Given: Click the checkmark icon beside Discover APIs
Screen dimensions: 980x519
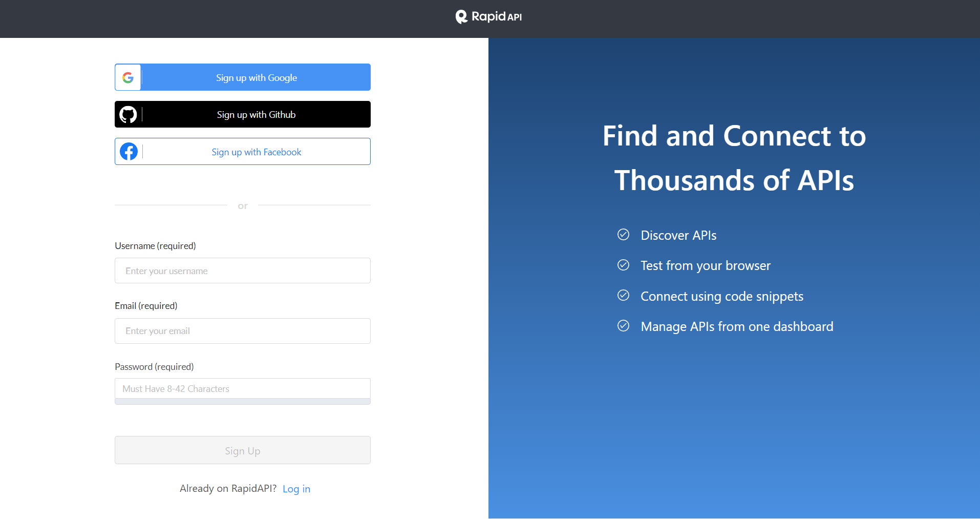Looking at the screenshot, I should 623,235.
